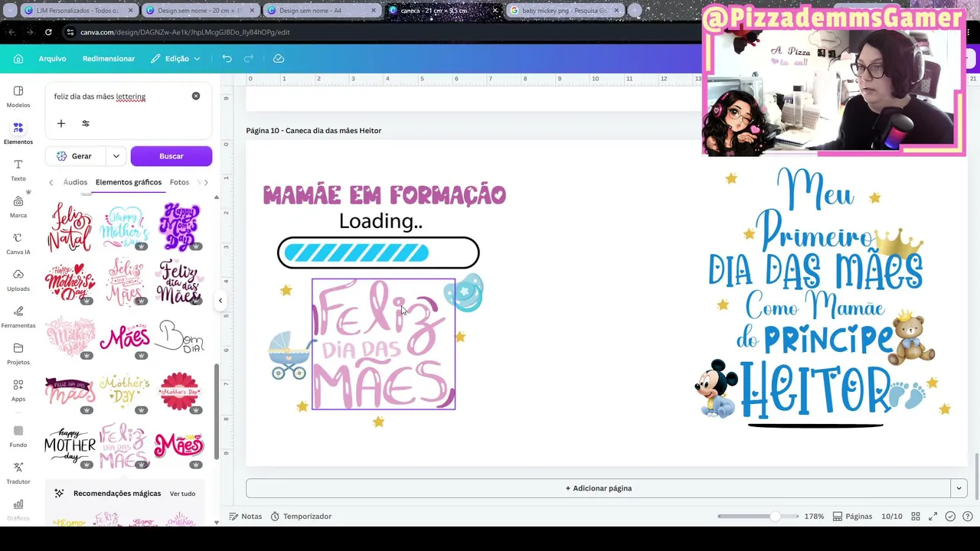This screenshot has width=980, height=551.
Task: Select the red Feliz Natal lettering thumbnail
Action: [70, 227]
